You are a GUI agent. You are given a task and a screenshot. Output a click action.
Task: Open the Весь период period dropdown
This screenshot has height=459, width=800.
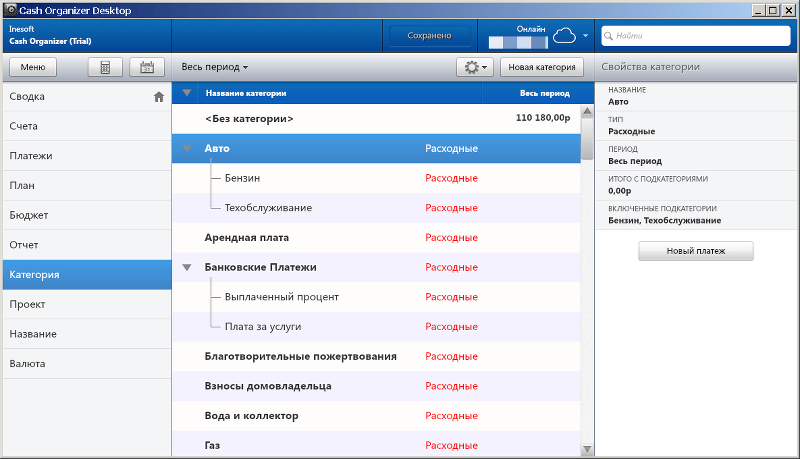[x=215, y=67]
